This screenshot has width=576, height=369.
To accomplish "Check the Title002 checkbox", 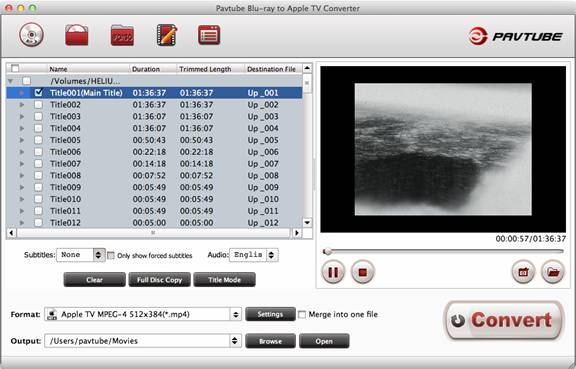I will point(38,105).
